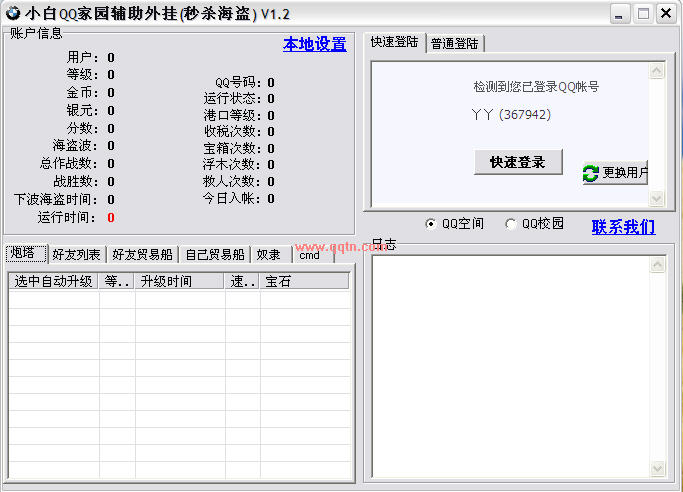Click log panel scrollbar down arrow
The height and width of the screenshot is (492, 683).
tap(657, 468)
